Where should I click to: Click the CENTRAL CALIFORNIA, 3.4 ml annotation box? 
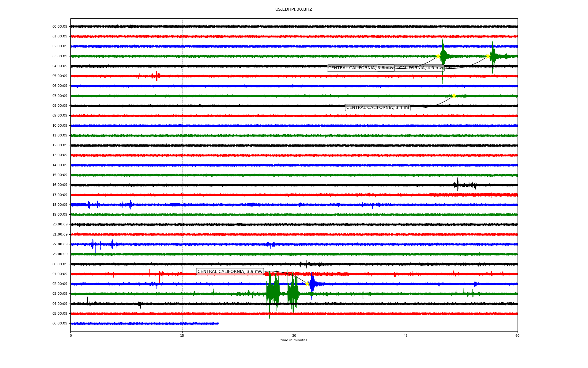pyautogui.click(x=378, y=108)
